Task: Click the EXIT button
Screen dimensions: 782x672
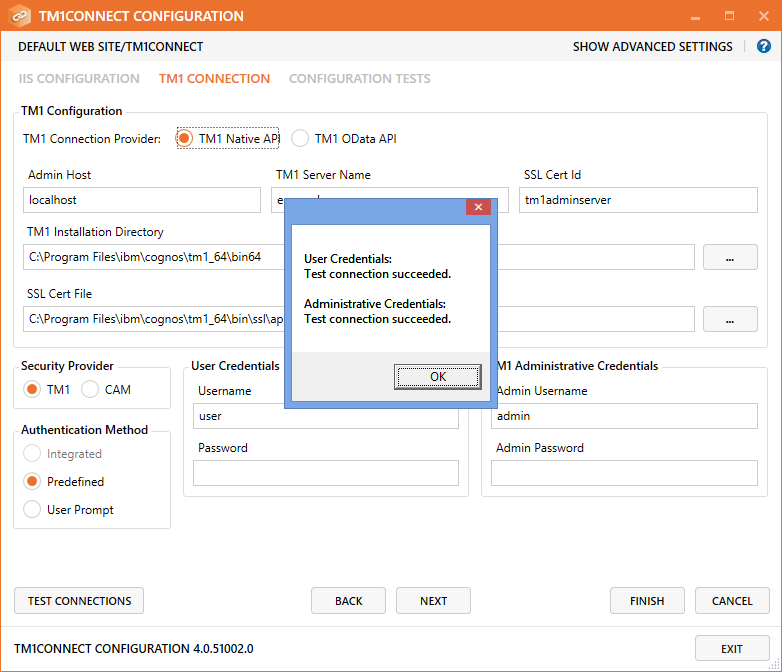Action: coord(732,649)
